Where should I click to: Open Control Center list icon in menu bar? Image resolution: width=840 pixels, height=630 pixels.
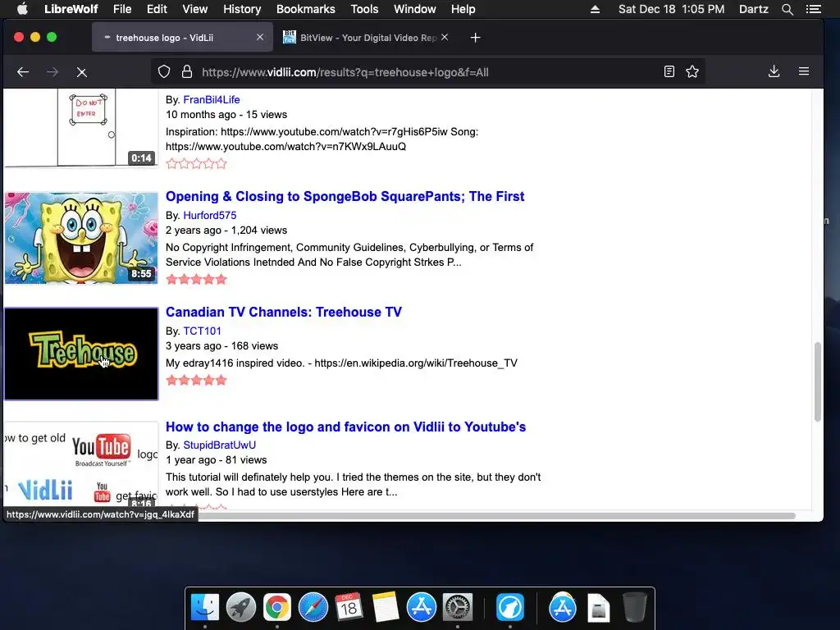813,9
